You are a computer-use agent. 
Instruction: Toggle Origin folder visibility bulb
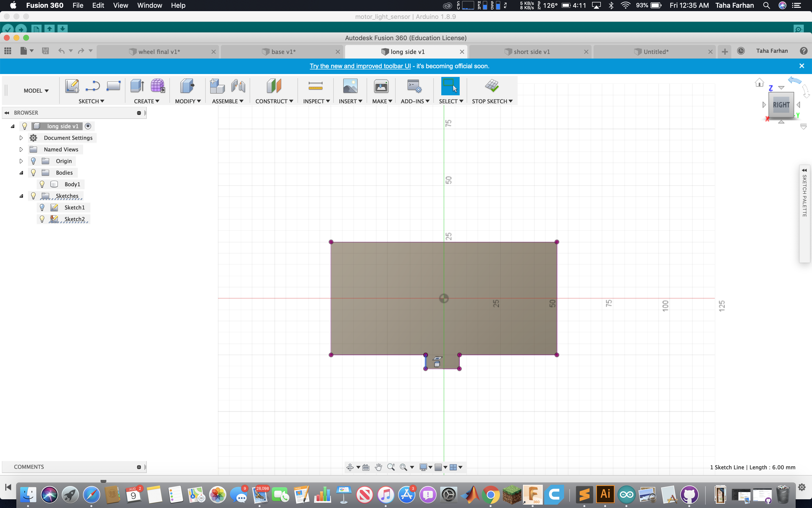33,161
